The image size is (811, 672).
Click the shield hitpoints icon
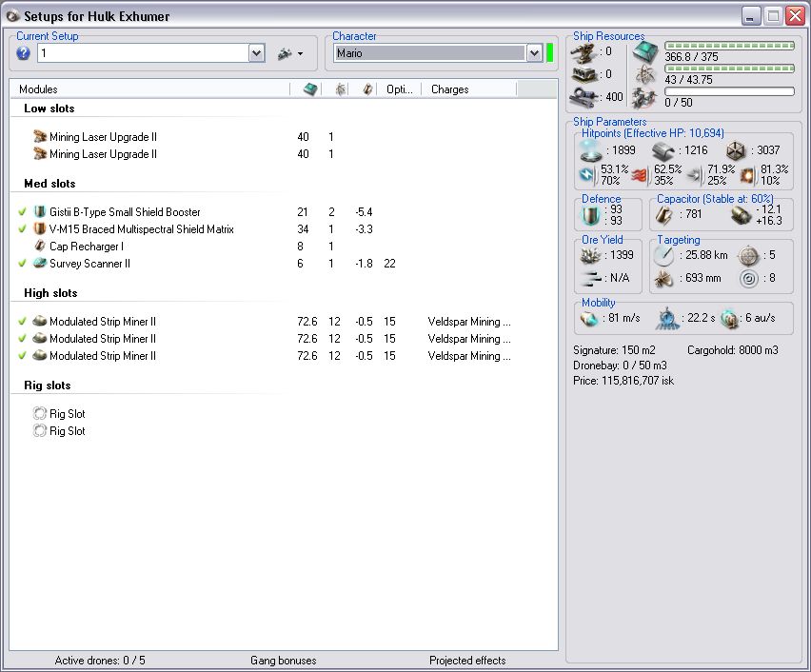point(590,150)
